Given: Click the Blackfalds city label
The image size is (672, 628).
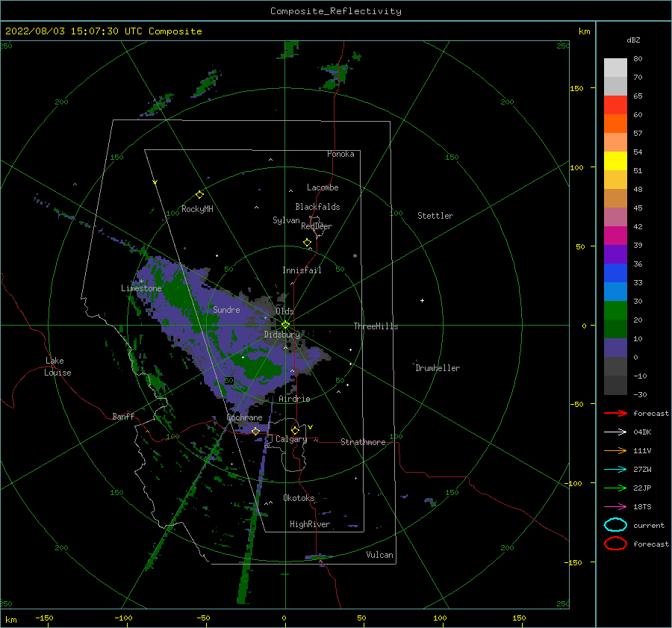Looking at the screenshot, I should (x=317, y=207).
